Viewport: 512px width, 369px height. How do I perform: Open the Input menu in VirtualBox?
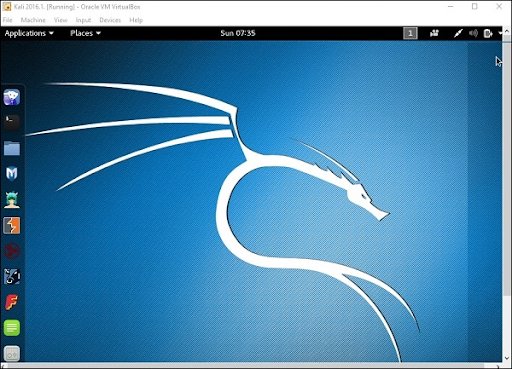tap(83, 20)
